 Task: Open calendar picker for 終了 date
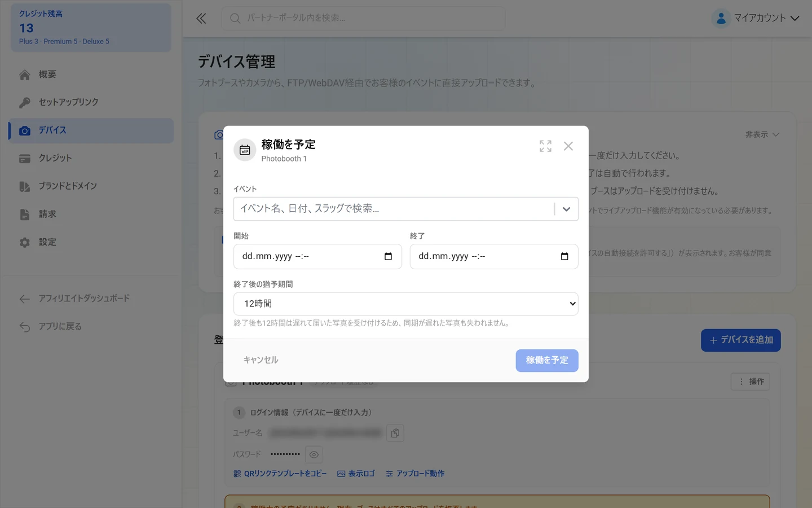pyautogui.click(x=564, y=256)
